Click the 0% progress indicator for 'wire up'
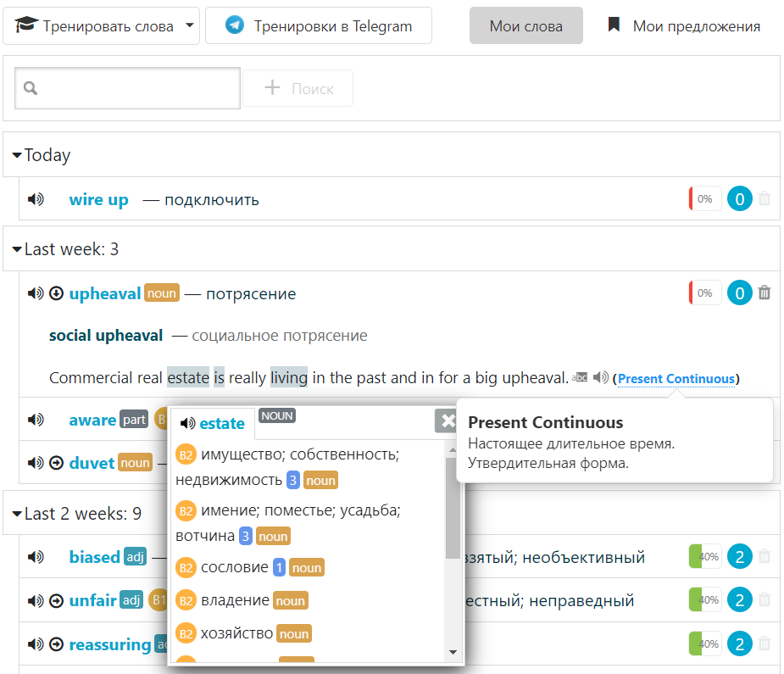 point(704,200)
